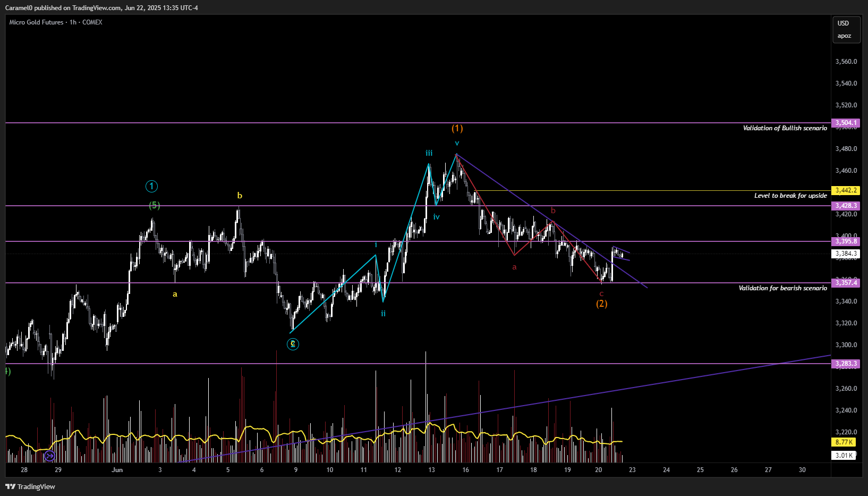Select the red b wave label
Screen dimensions: 868x496
click(x=553, y=211)
